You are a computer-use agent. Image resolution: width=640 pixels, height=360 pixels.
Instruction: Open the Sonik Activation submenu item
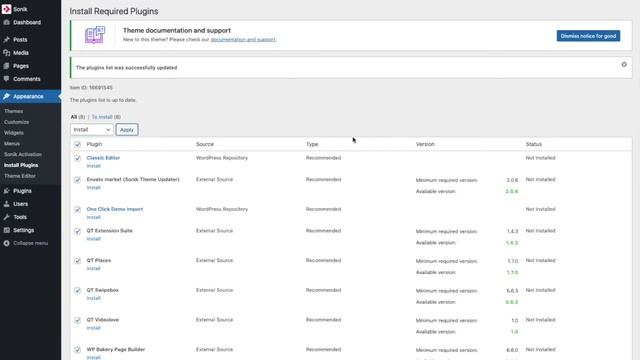coord(23,154)
